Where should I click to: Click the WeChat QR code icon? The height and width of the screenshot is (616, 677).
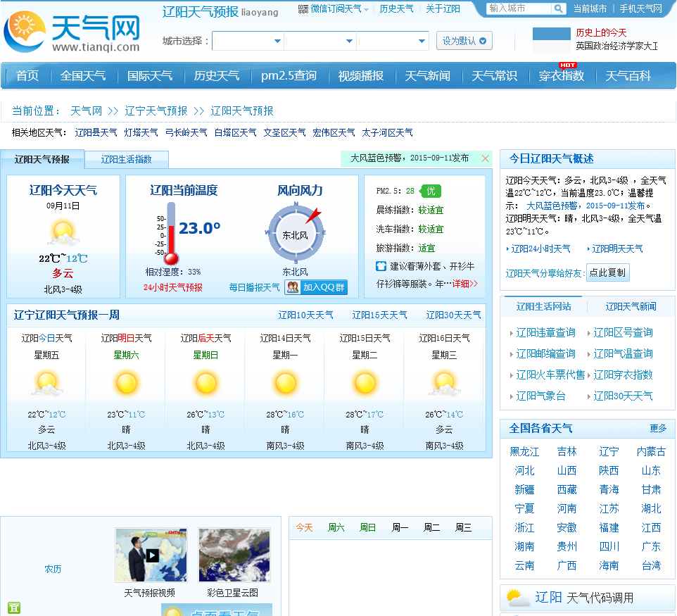tap(303, 9)
